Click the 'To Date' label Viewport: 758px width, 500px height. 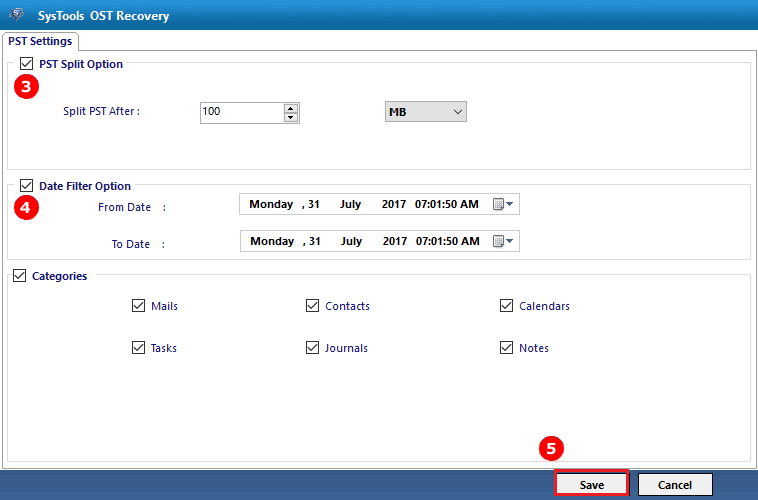(131, 244)
